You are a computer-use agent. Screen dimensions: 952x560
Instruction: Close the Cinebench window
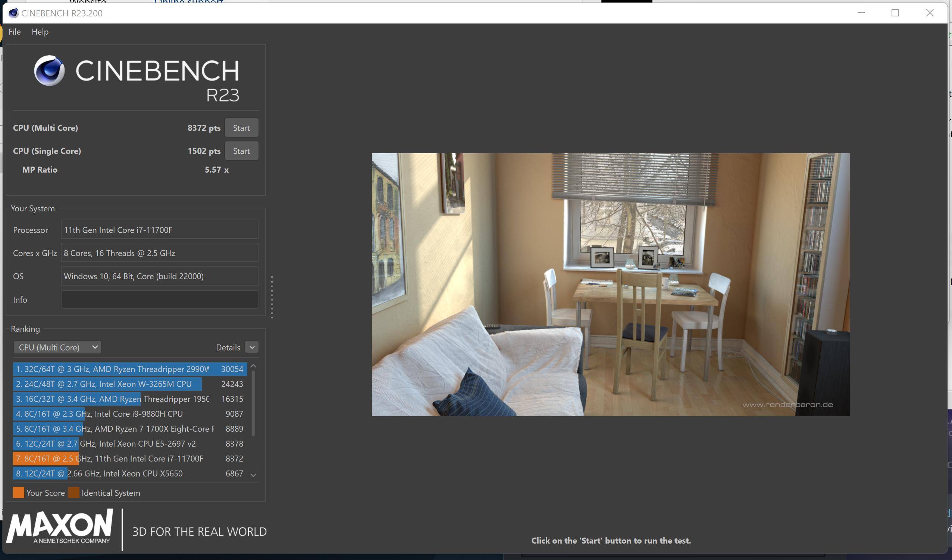click(x=930, y=13)
